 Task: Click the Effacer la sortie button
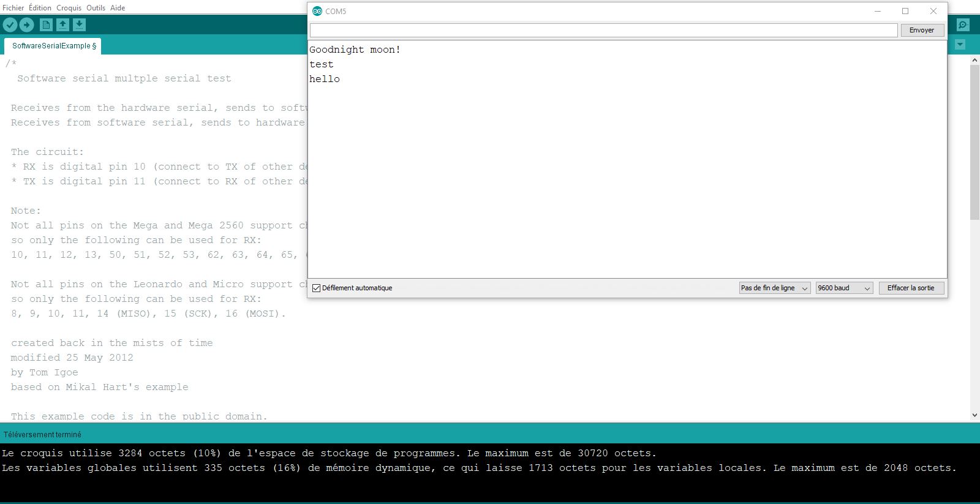coord(911,288)
